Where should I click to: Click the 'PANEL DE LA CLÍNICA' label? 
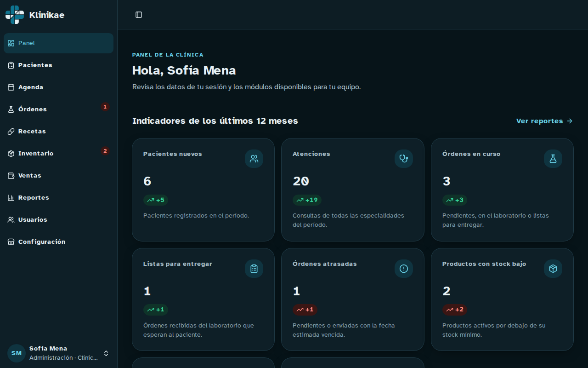pyautogui.click(x=168, y=55)
